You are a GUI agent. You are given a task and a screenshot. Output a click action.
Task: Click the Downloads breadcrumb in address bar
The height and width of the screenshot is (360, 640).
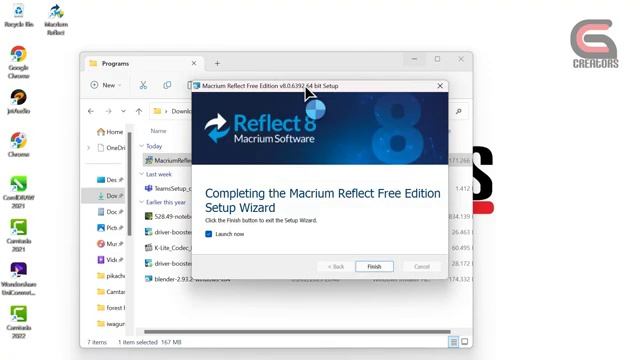[x=181, y=111]
